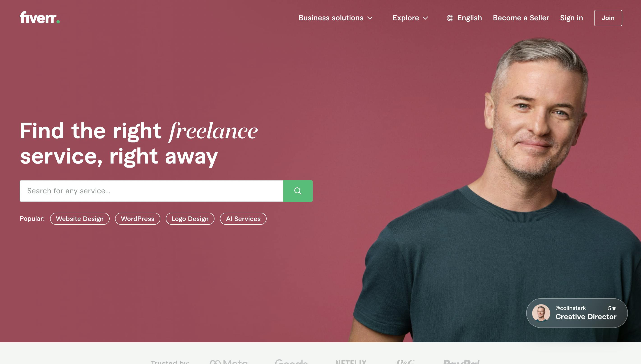
Task: Click the Fiverr logo
Action: pos(39,18)
